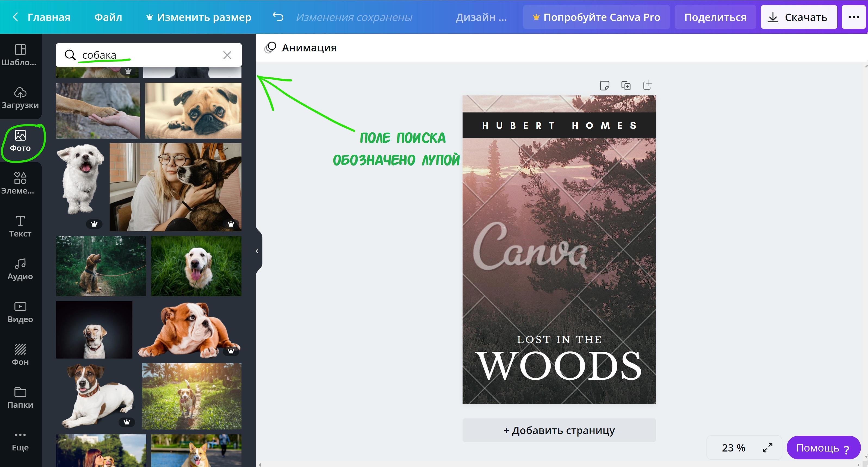Viewport: 868px width, 467px height.
Task: Click the add notes icon above canvas
Action: pos(604,86)
